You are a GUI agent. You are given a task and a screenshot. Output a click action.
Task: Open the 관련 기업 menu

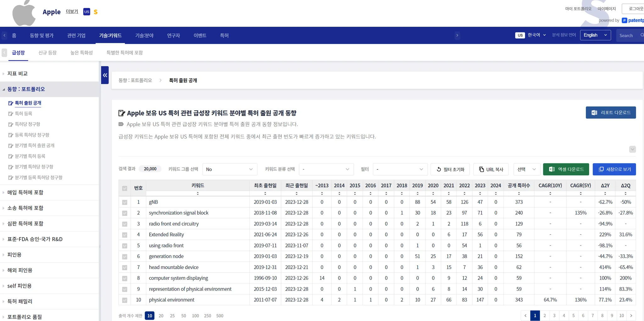[76, 35]
